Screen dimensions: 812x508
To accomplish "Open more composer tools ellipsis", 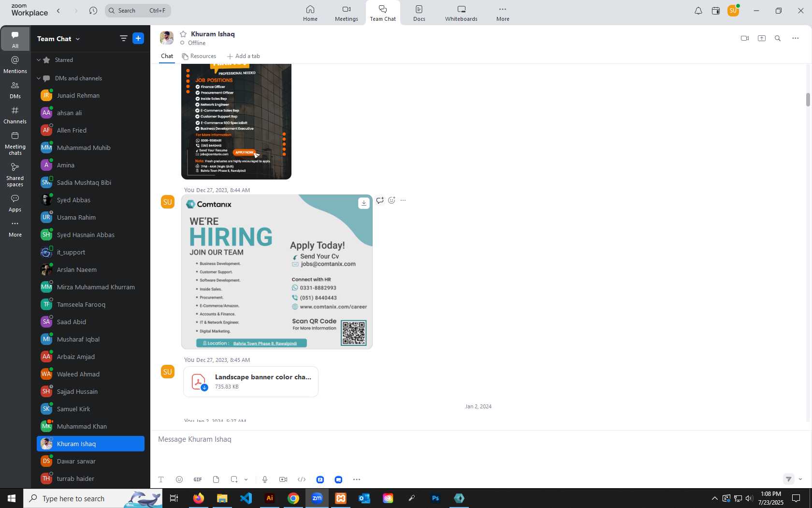I will pos(357,479).
